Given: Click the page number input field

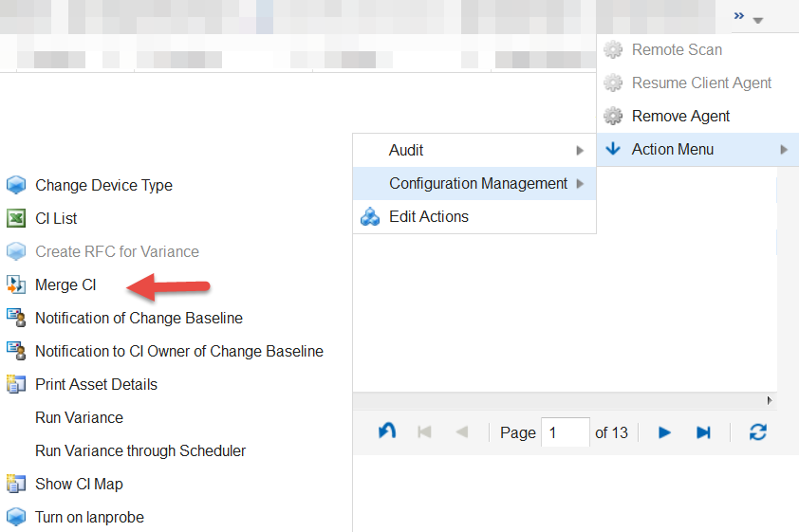Looking at the screenshot, I should click(565, 432).
